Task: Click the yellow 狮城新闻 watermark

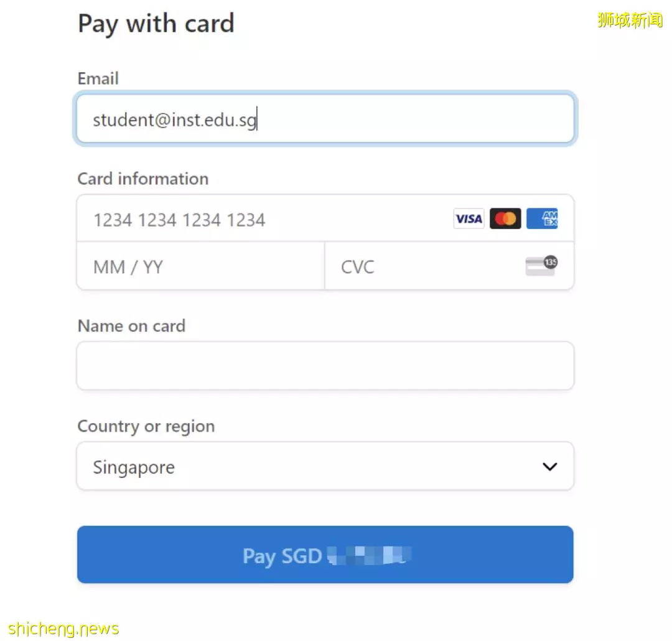Action: [x=630, y=20]
